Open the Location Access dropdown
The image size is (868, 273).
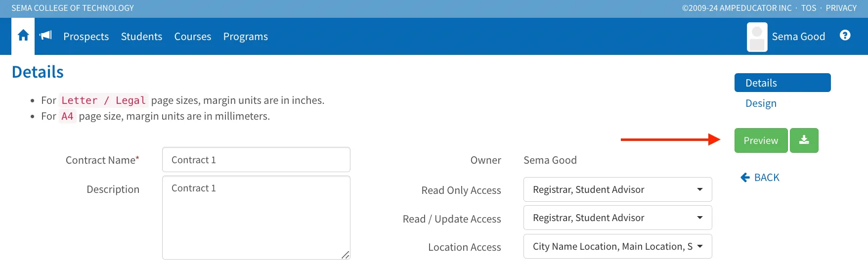617,246
